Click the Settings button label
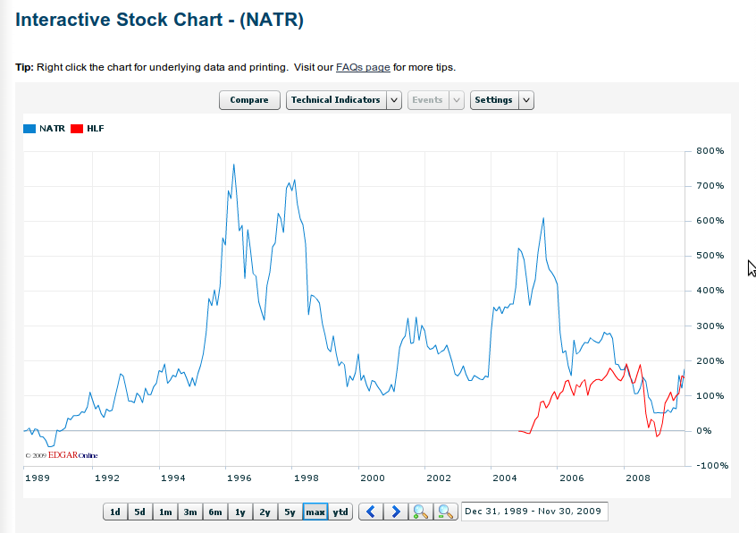 coord(494,100)
